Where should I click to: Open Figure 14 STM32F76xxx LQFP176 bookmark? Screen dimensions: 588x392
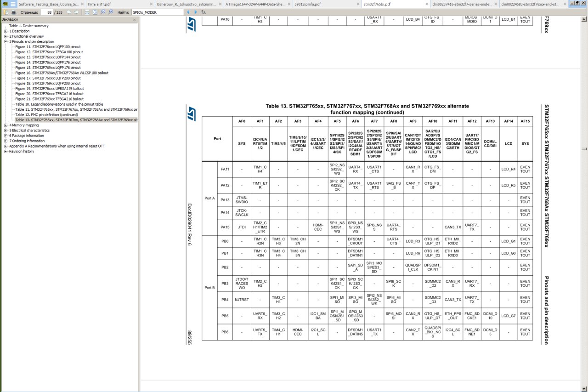pos(47,62)
